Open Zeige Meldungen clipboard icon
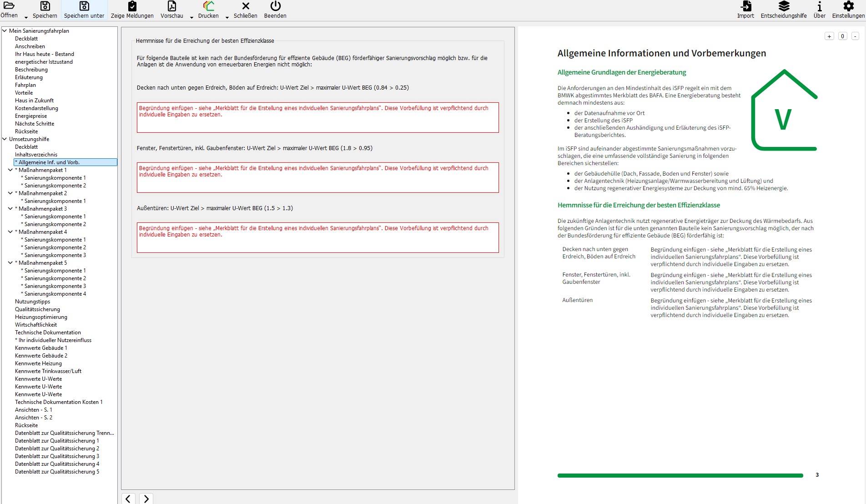The height and width of the screenshot is (504, 866). click(x=132, y=6)
